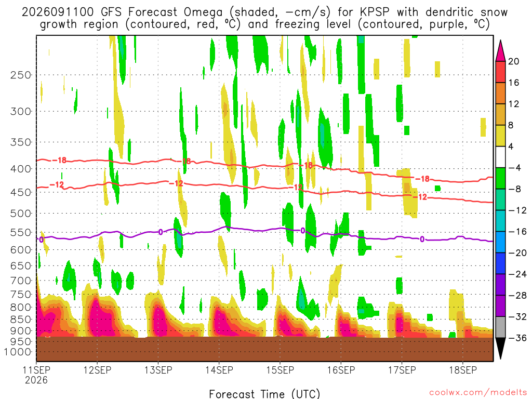
Task: Click the purple 0 freezing level label near 13SEP
Action: click(x=161, y=232)
